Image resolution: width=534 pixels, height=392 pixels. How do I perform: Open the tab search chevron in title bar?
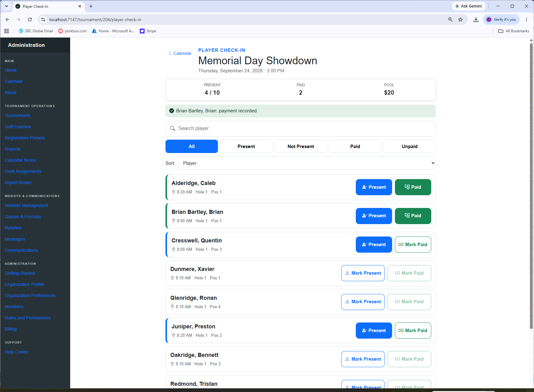click(6, 6)
